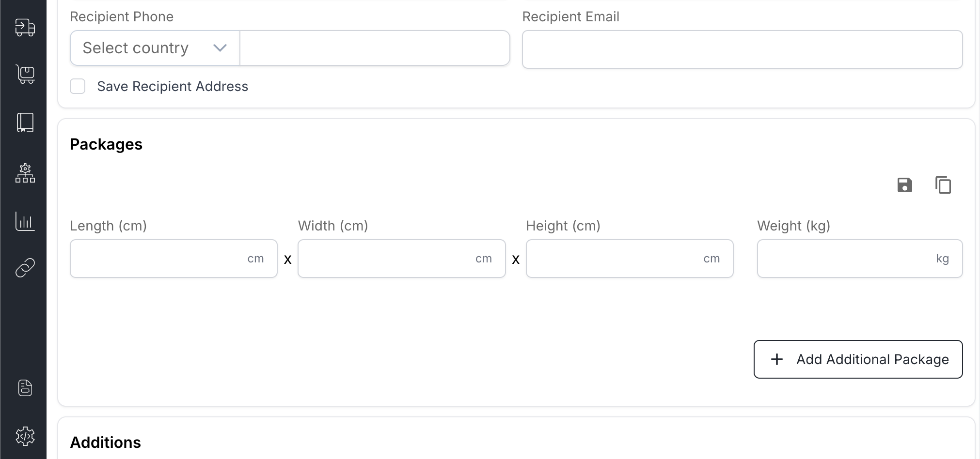Open the analytics bar chart icon
The image size is (980, 459).
coord(25,221)
